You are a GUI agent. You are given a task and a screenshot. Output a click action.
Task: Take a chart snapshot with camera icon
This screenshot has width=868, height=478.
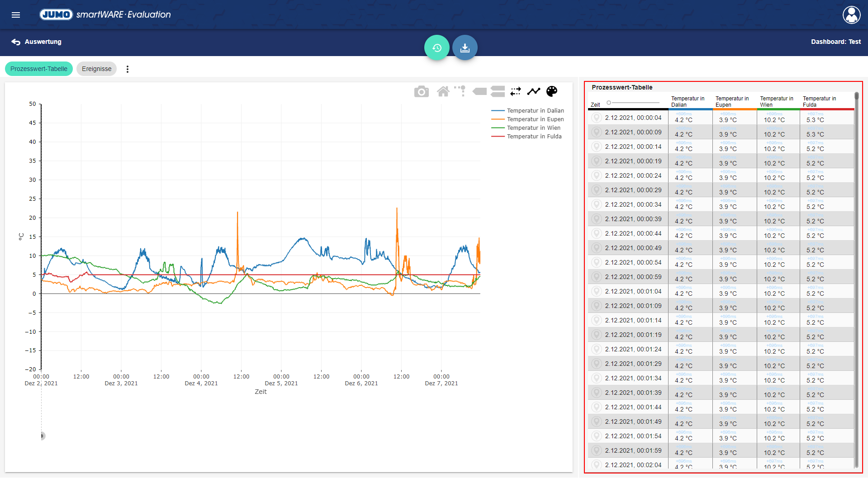click(421, 92)
